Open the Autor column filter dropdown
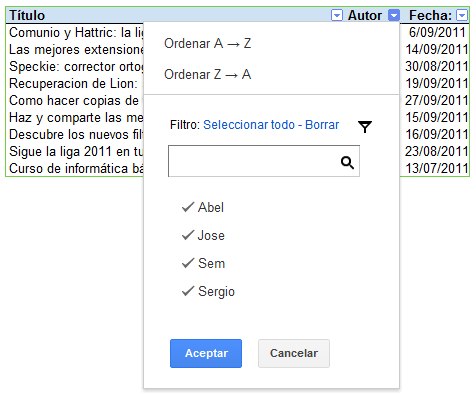The height and width of the screenshot is (396, 474). pyautogui.click(x=394, y=15)
